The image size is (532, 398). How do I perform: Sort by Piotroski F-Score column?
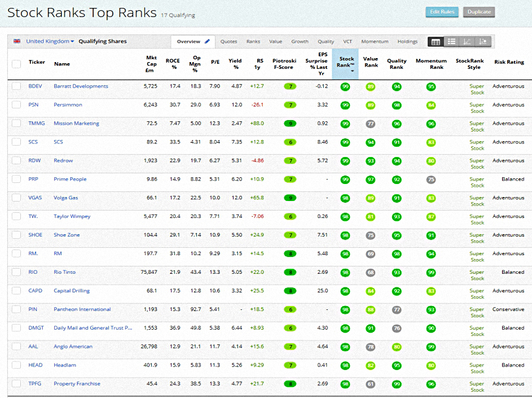coord(284,64)
